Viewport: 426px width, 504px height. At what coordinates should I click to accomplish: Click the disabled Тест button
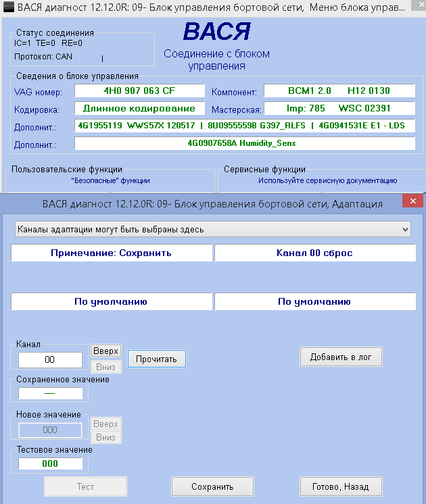pyautogui.click(x=85, y=486)
